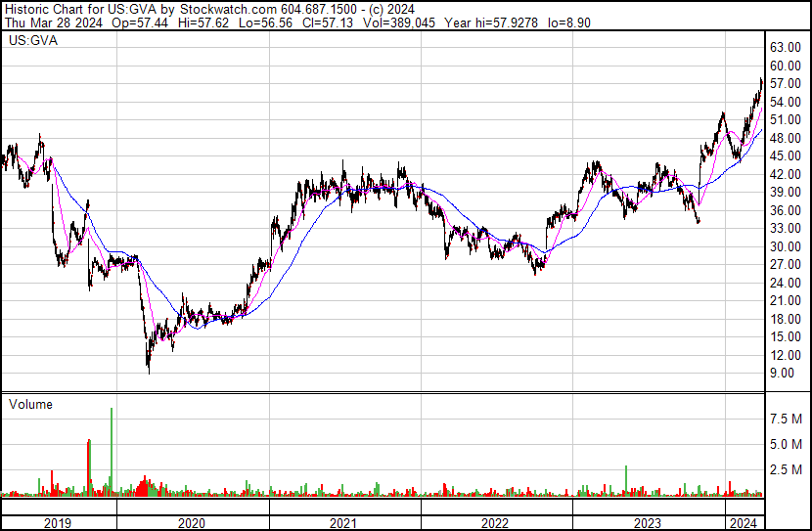Click the 2.5 M volume axis label
Screen dimensions: 812x531
point(788,469)
